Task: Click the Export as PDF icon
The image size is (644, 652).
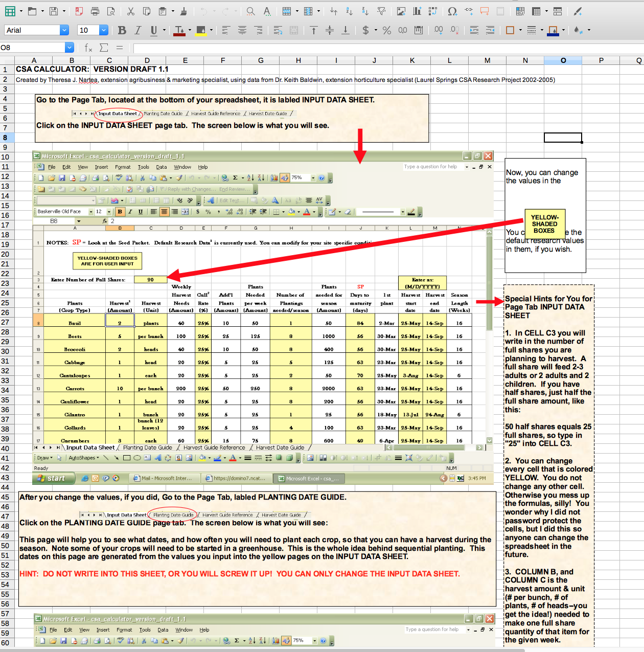Action: pos(79,11)
